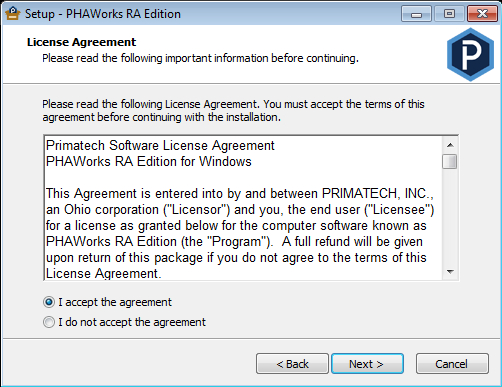The width and height of the screenshot is (502, 387).
Task: Click the license scrollbar thumb
Action: [x=450, y=161]
